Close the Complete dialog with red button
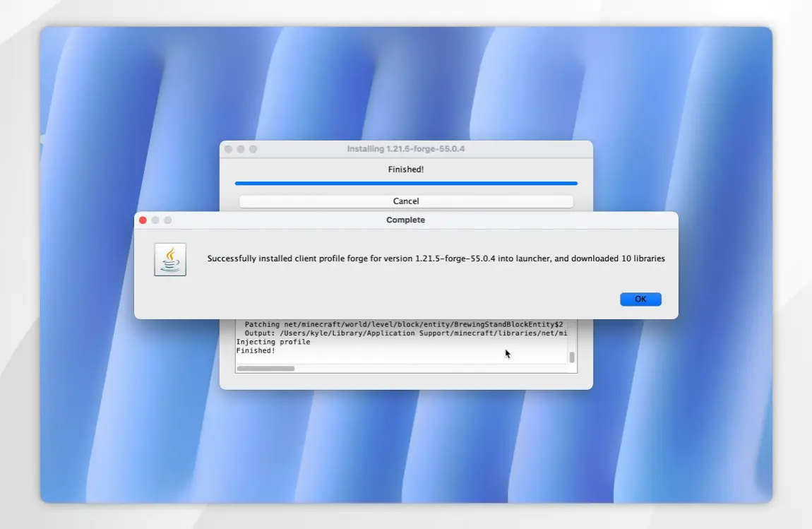812x529 pixels. pyautogui.click(x=143, y=220)
